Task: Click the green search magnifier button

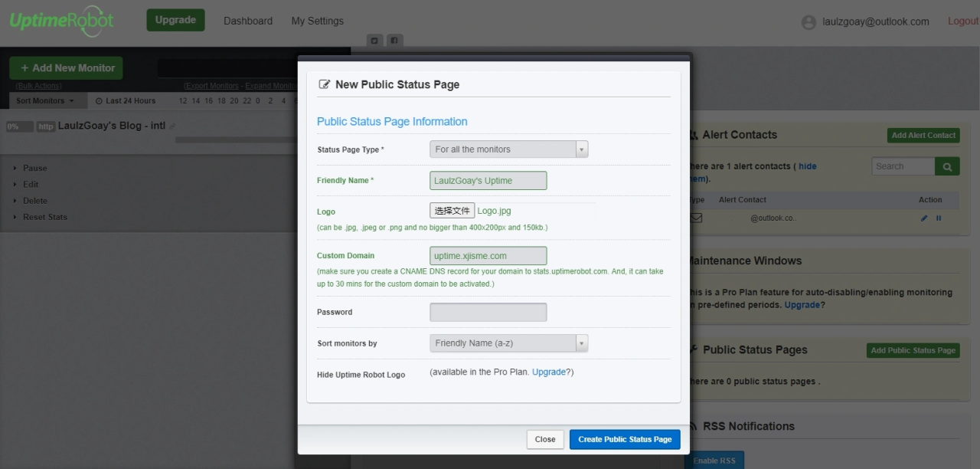Action: click(947, 166)
